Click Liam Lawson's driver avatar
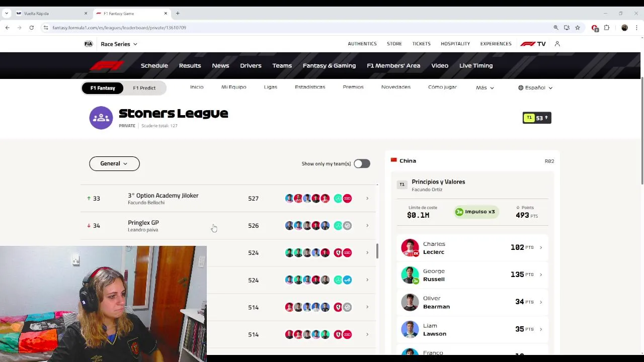Screen dimensions: 644x362 click(x=410, y=329)
